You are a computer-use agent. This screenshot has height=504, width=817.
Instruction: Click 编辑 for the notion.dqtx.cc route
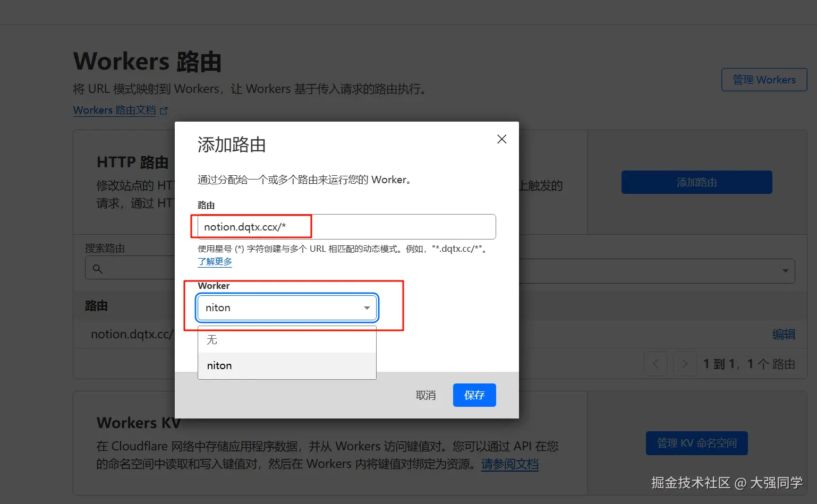coord(784,334)
